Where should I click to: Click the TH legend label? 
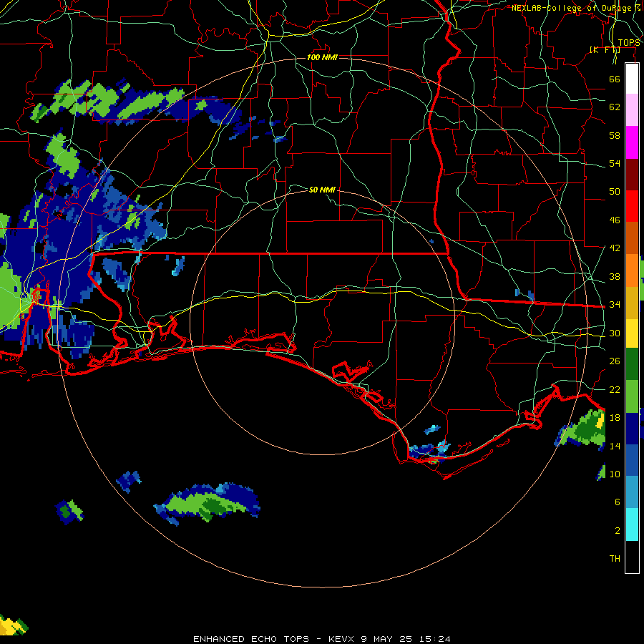pos(615,558)
